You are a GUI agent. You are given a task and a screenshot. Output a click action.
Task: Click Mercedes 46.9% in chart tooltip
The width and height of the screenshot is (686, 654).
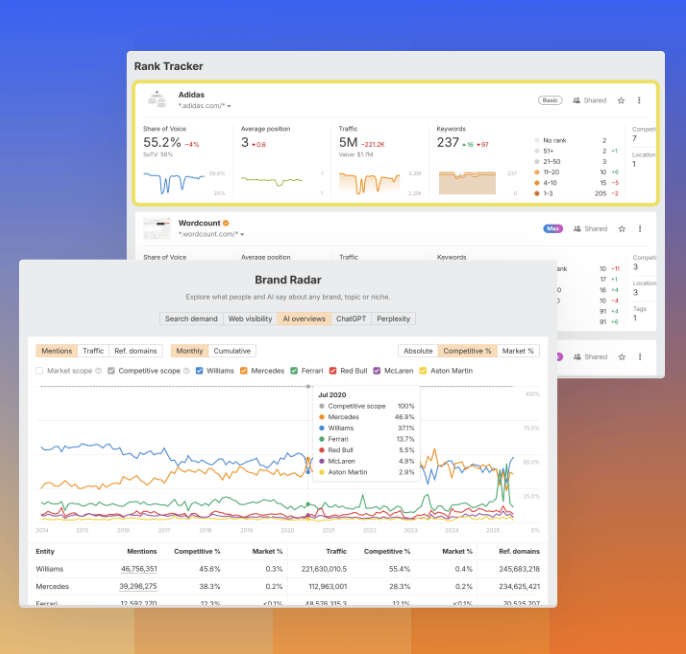(x=405, y=417)
